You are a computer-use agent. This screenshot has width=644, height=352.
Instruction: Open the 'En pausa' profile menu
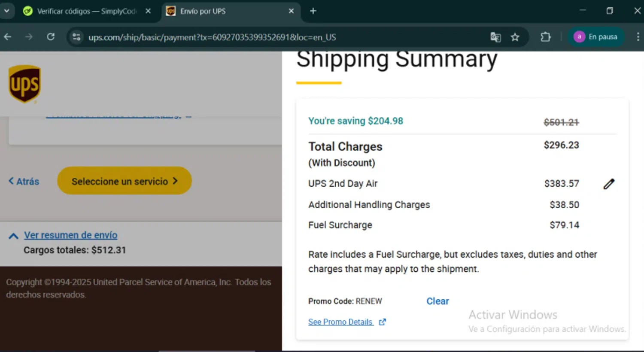pyautogui.click(x=596, y=37)
